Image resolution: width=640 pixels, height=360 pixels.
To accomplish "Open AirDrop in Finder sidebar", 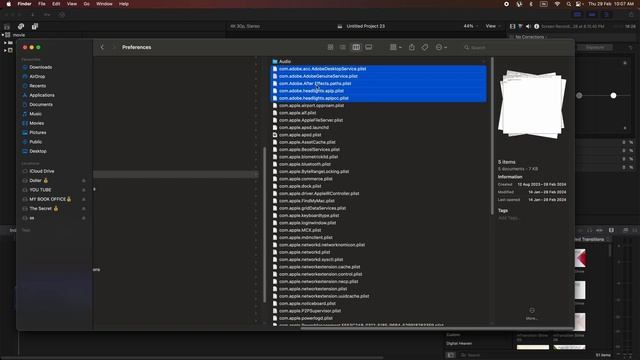I will pyautogui.click(x=37, y=76).
